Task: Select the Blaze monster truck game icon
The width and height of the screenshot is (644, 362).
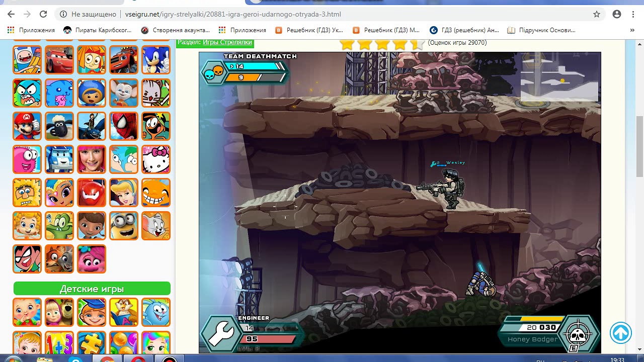Action: pyautogui.click(x=124, y=59)
